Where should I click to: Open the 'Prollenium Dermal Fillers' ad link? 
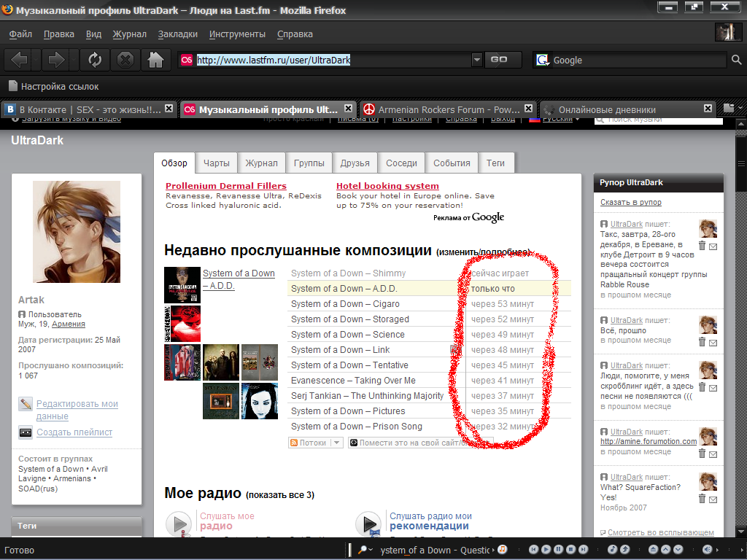226,186
